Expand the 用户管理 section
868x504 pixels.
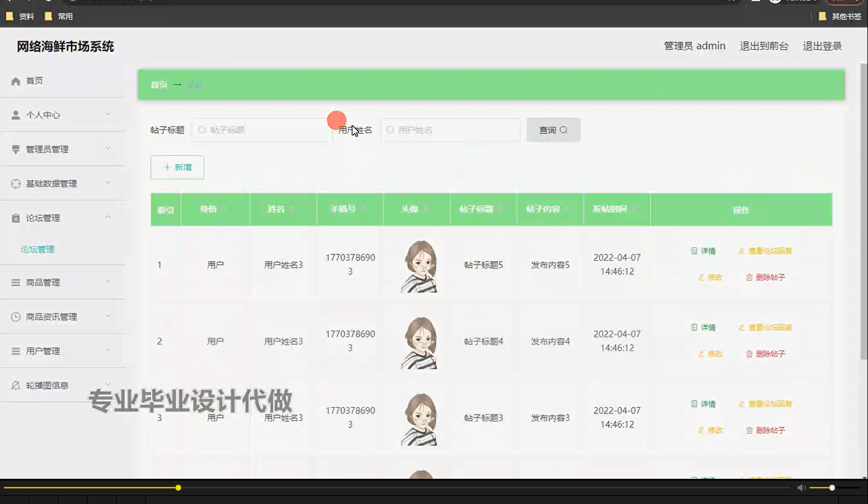(x=108, y=350)
